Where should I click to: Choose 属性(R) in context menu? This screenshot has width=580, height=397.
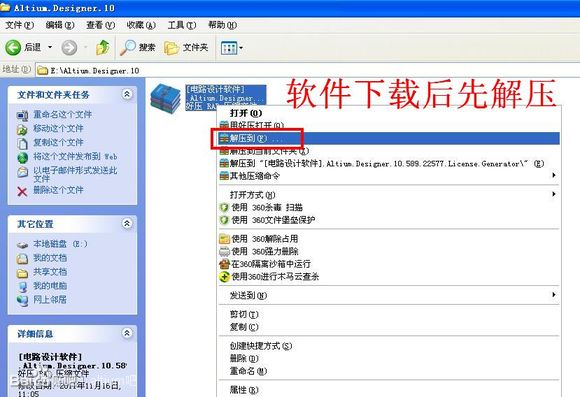coord(388,390)
